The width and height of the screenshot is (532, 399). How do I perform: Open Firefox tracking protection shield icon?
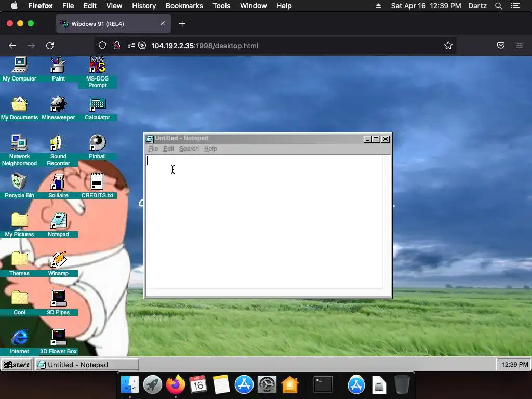(102, 46)
